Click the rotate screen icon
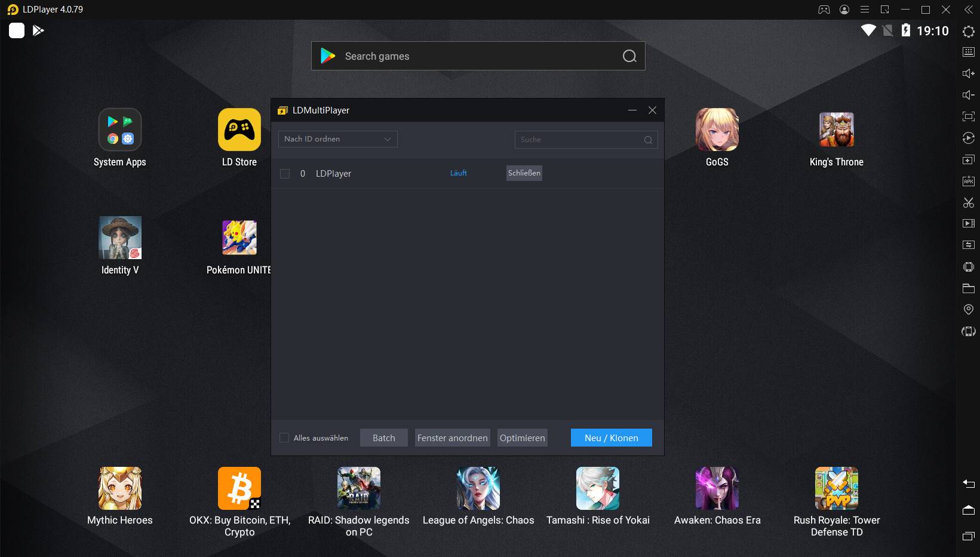The width and height of the screenshot is (980, 557). click(x=969, y=331)
